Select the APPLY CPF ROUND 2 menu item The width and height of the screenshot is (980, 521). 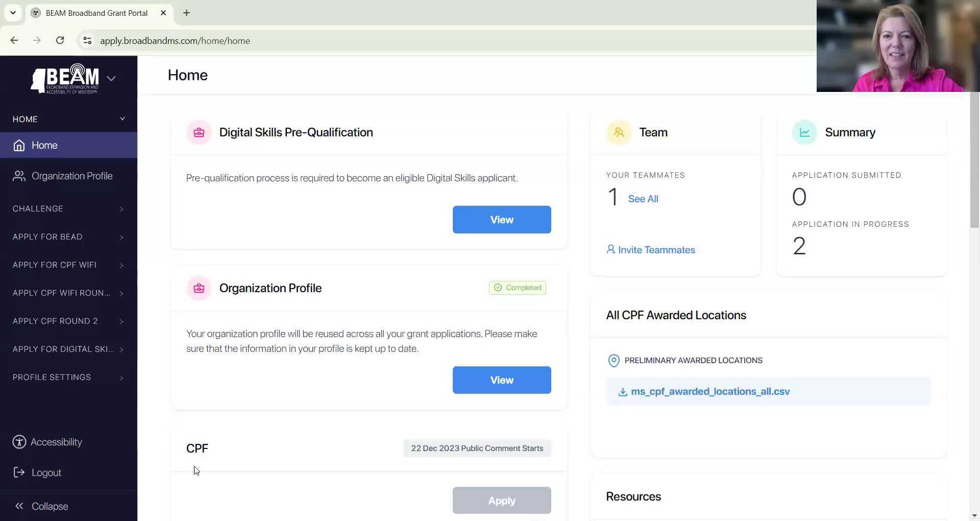pyautogui.click(x=55, y=321)
